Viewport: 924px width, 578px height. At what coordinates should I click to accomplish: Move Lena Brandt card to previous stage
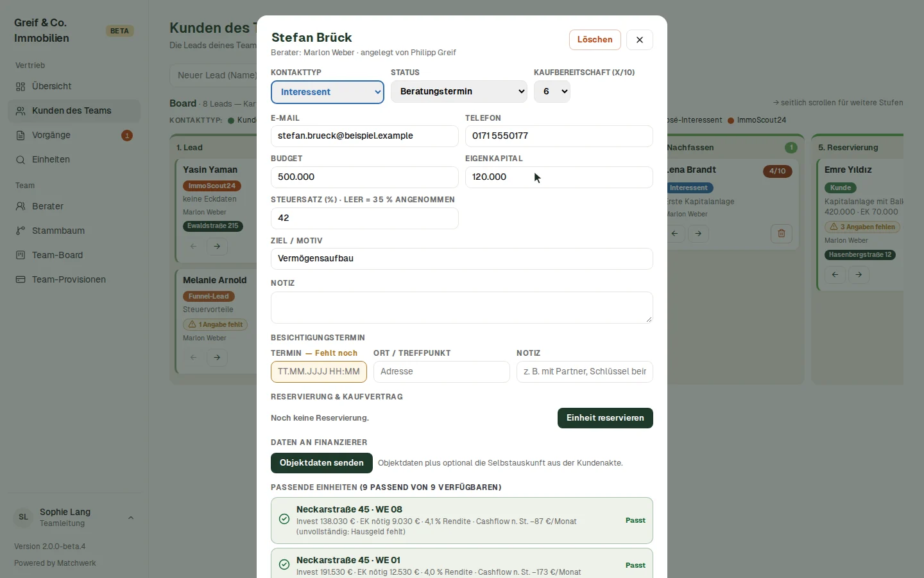pos(675,234)
